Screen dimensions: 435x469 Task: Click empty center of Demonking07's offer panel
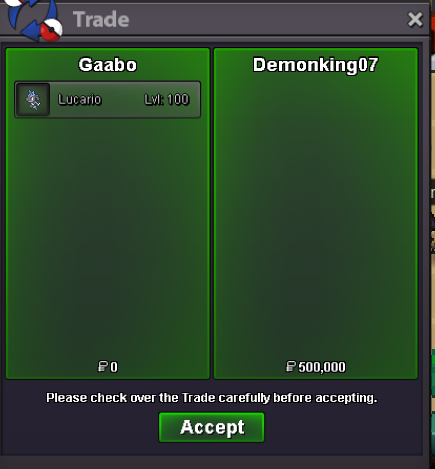tap(316, 213)
